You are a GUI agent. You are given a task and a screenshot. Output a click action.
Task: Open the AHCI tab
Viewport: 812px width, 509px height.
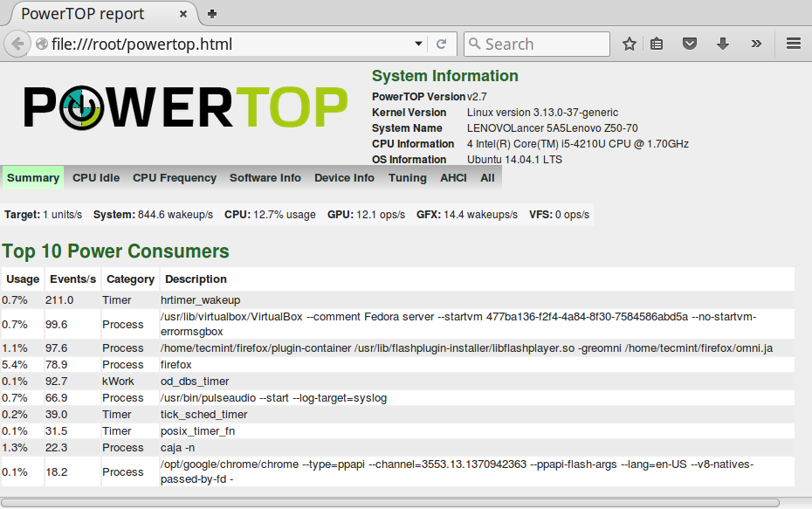point(454,177)
